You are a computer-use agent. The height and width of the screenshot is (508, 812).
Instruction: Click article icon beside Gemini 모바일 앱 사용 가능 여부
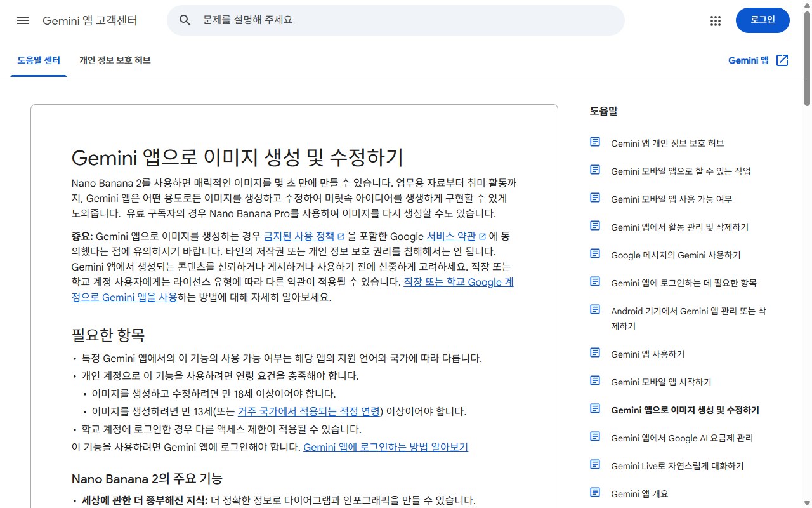595,197
